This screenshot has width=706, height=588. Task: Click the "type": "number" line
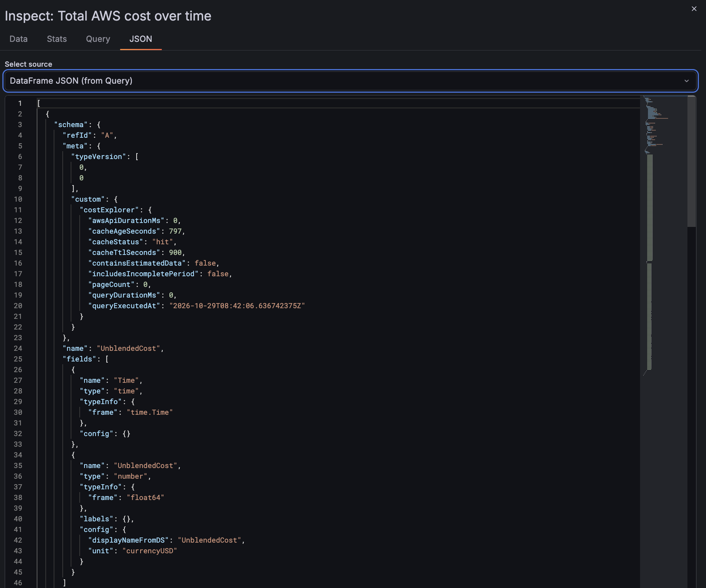[x=115, y=476]
